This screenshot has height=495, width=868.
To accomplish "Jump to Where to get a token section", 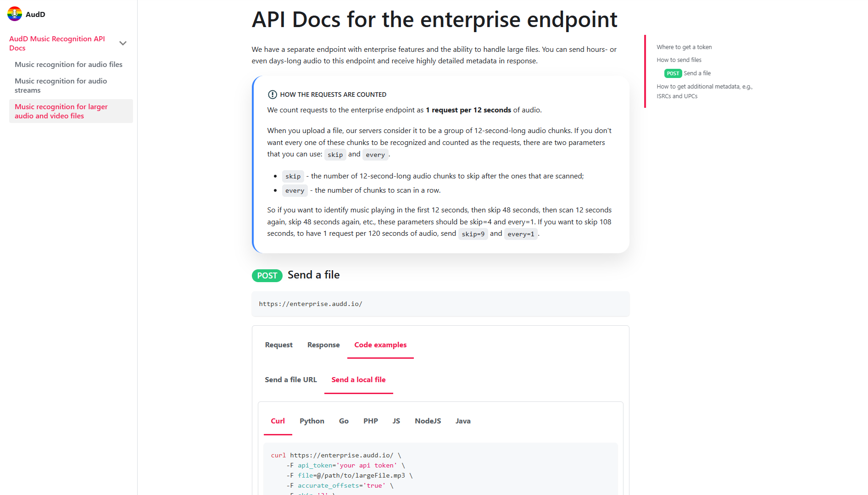I will [x=684, y=47].
